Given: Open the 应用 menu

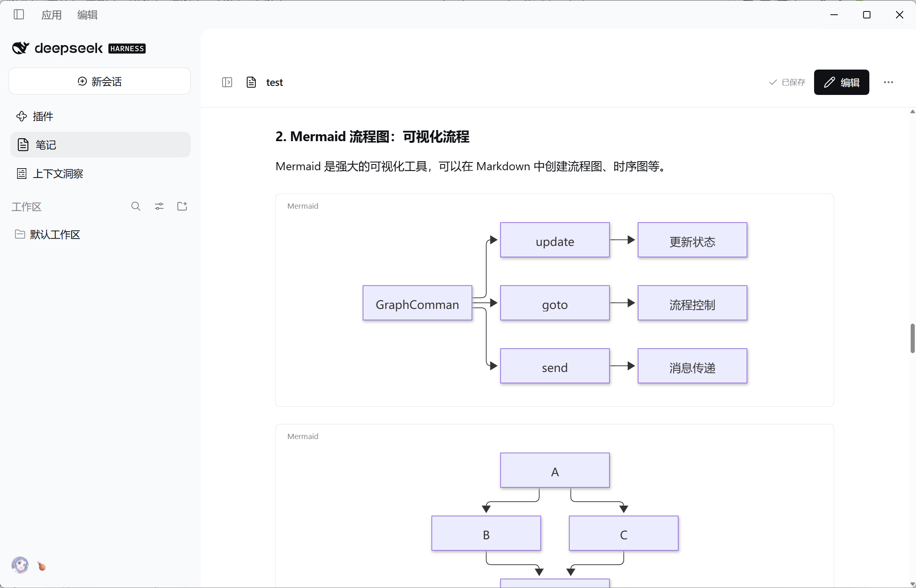Looking at the screenshot, I should coord(52,15).
